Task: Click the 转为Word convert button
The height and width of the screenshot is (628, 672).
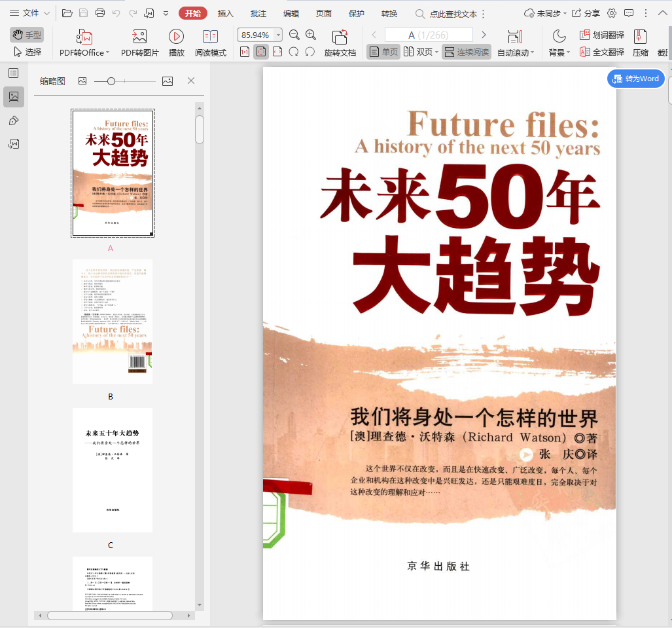Action: coord(636,79)
